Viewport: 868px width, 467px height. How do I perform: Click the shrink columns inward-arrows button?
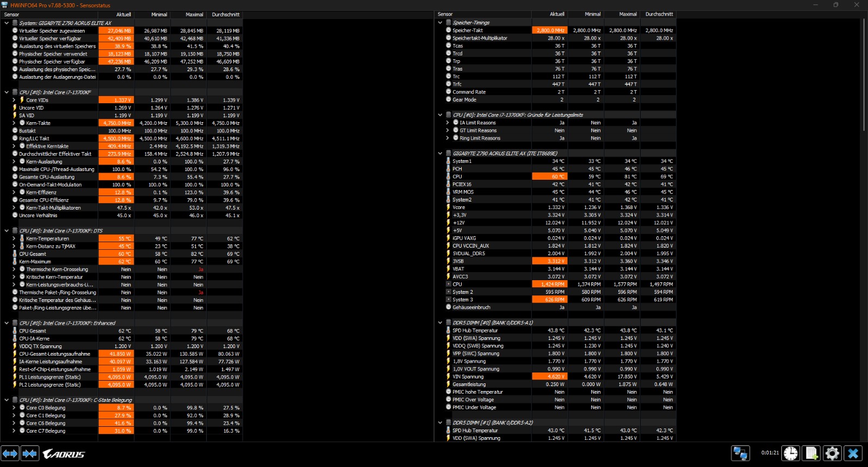pos(30,453)
